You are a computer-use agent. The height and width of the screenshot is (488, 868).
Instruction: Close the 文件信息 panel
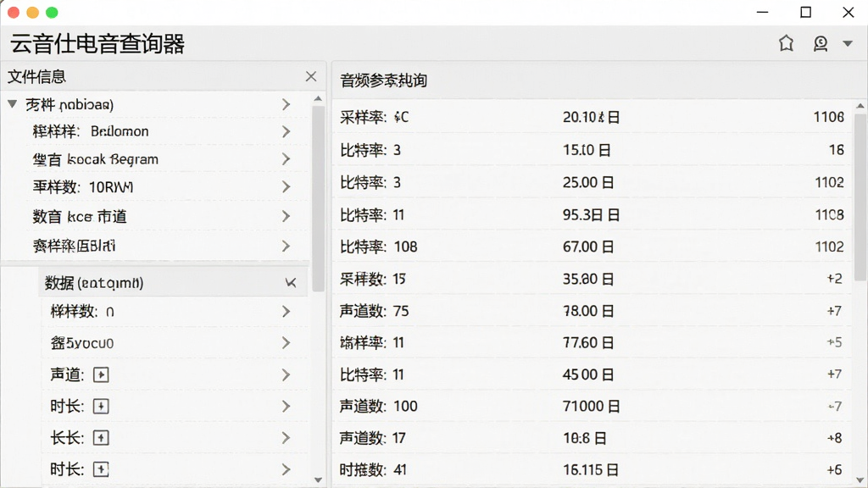[x=311, y=76]
